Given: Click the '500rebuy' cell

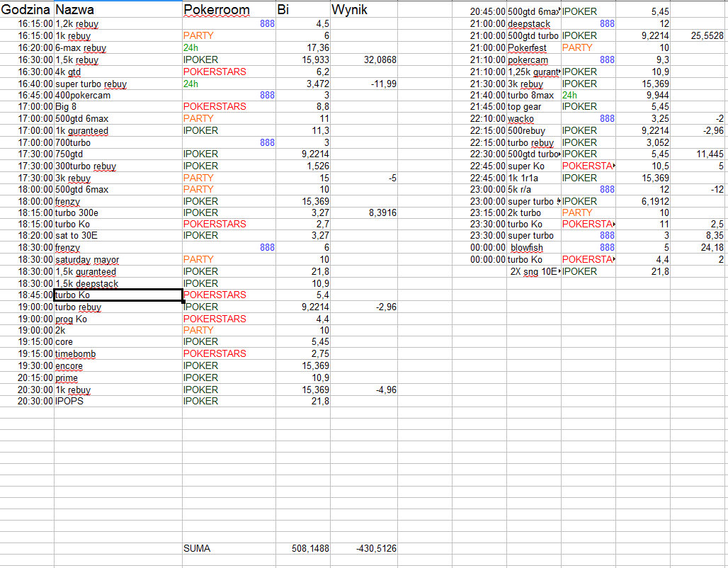Looking at the screenshot, I should pos(533,131).
